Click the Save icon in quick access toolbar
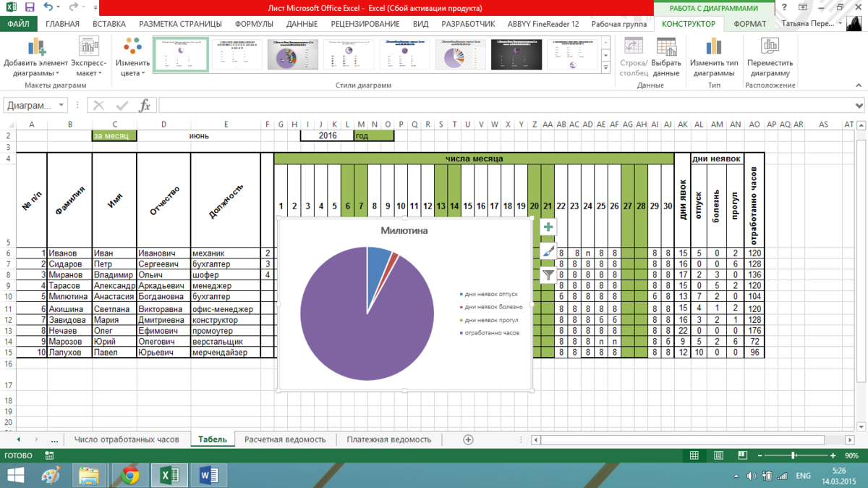The height and width of the screenshot is (488, 868). (30, 7)
